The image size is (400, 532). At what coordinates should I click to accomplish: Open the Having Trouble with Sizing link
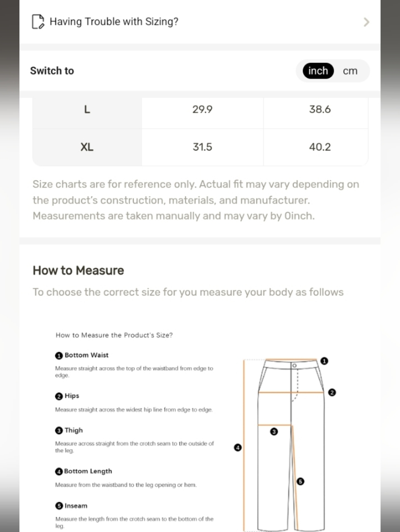[200, 22]
